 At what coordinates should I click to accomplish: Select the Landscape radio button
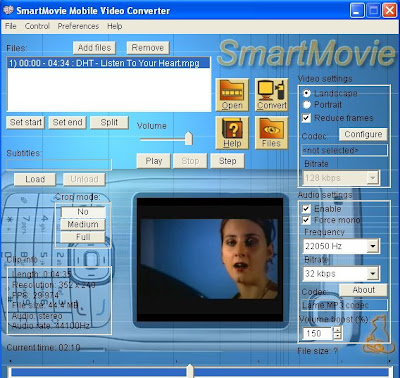tap(307, 93)
